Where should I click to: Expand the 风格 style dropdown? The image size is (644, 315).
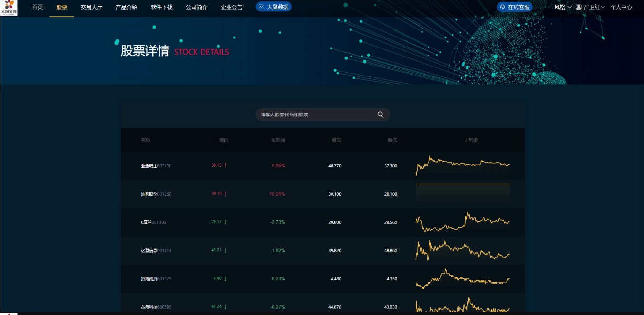[x=563, y=7]
